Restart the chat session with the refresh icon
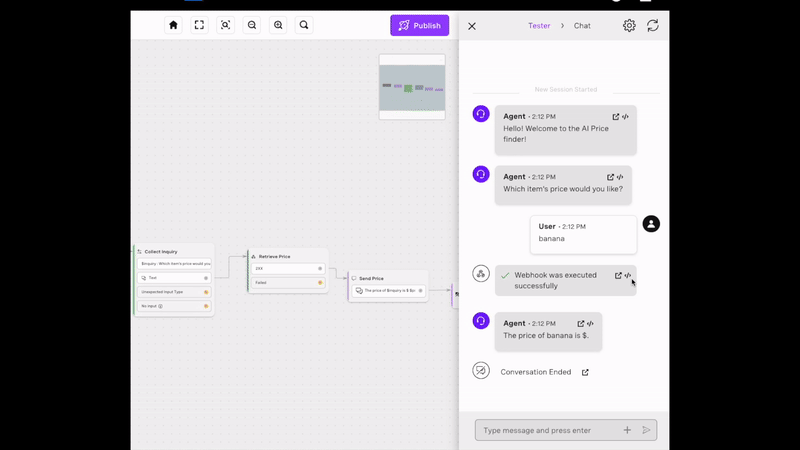This screenshot has width=800, height=450. 653,26
